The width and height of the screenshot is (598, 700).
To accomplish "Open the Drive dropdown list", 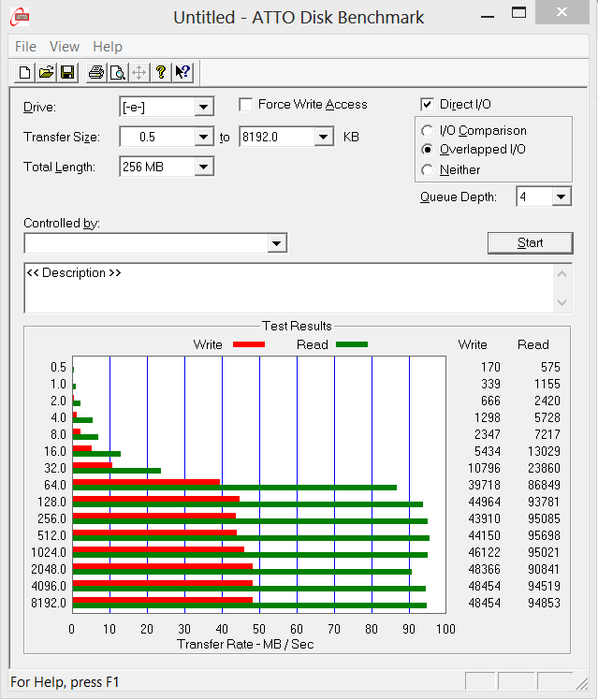I will (x=204, y=108).
